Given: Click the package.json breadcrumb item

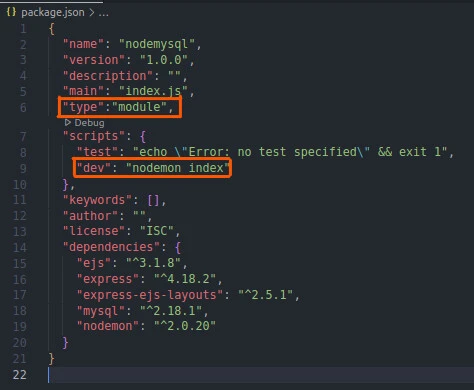Looking at the screenshot, I should pyautogui.click(x=53, y=13).
